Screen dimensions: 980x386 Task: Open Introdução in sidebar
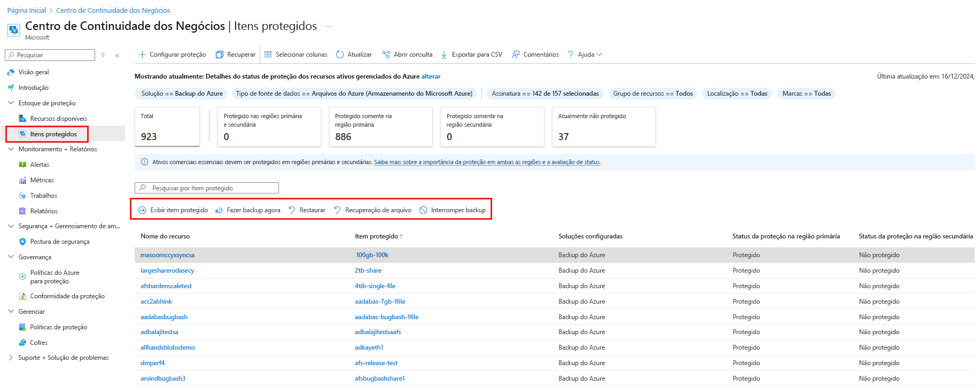(33, 88)
